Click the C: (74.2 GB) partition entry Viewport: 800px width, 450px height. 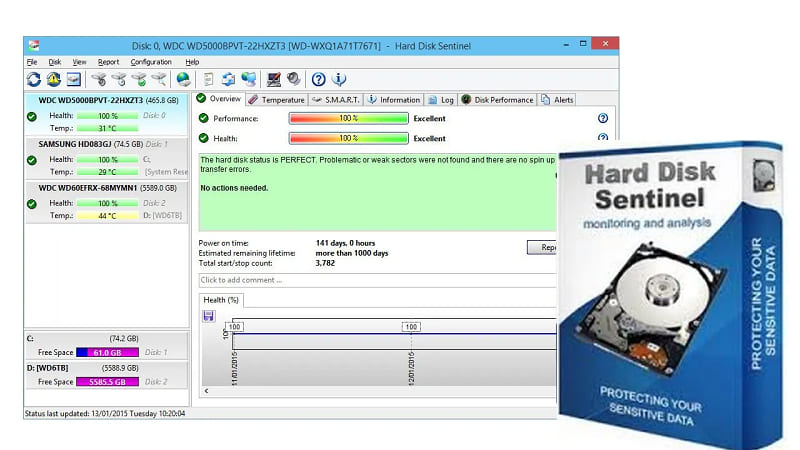[107, 345]
